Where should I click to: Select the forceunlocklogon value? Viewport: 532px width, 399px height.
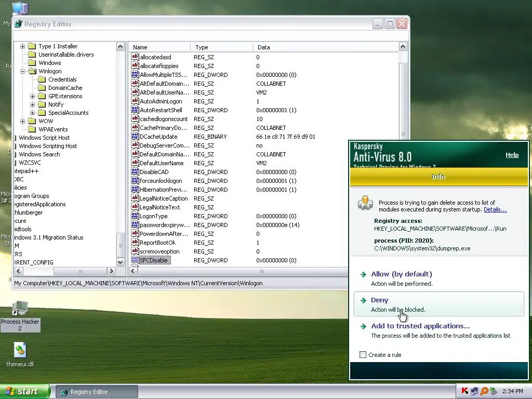click(161, 180)
